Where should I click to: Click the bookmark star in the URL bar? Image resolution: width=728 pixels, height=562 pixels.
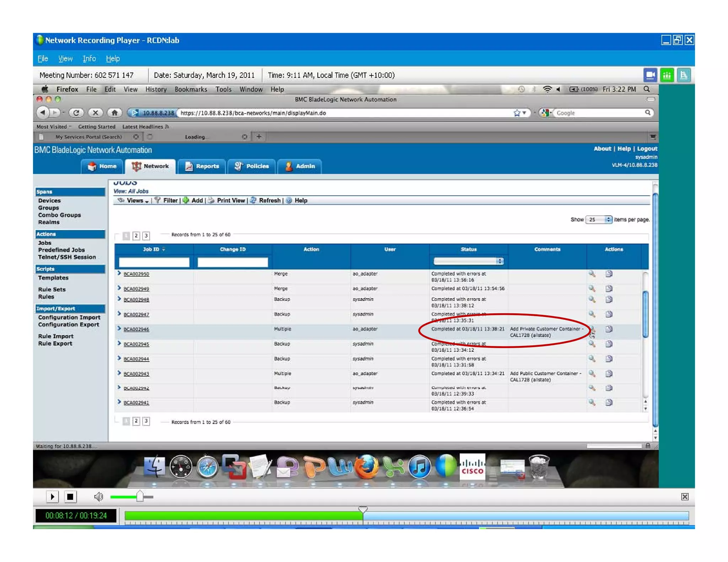tap(517, 113)
